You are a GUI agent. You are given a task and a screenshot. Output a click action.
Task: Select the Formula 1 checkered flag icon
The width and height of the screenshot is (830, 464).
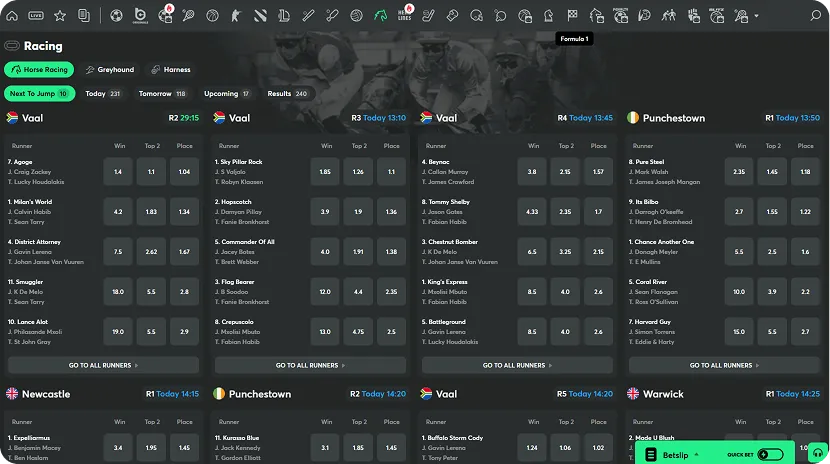pos(572,16)
